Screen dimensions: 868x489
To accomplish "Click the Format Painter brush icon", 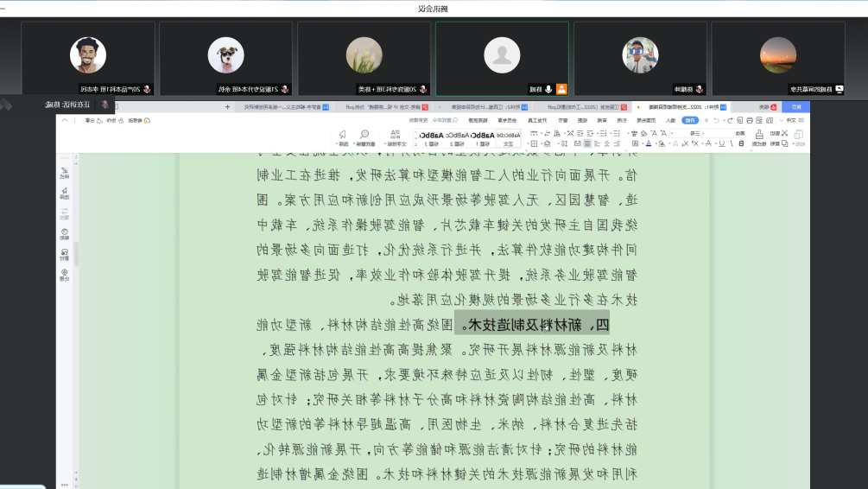I will tap(759, 136).
